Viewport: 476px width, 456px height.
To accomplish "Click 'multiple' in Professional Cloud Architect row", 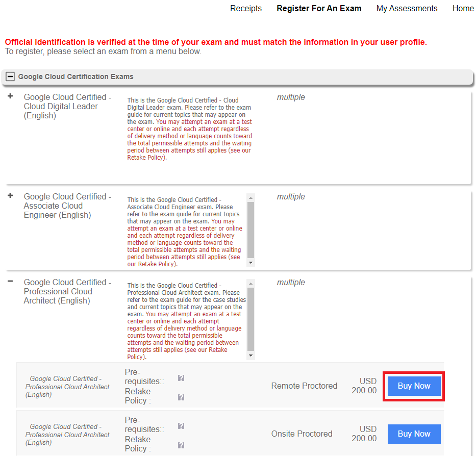I will point(290,283).
